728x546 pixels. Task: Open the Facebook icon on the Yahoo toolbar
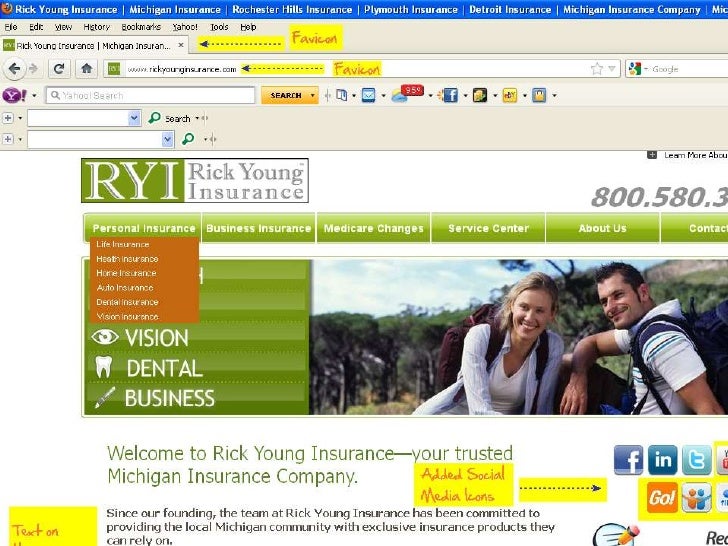pos(450,96)
